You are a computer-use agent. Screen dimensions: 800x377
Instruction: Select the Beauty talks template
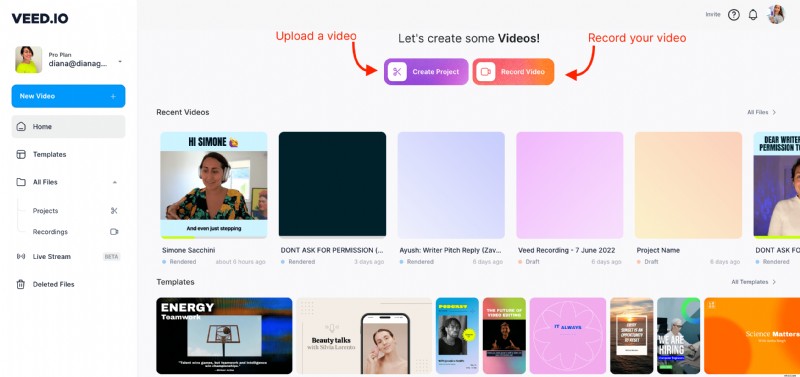pos(364,336)
